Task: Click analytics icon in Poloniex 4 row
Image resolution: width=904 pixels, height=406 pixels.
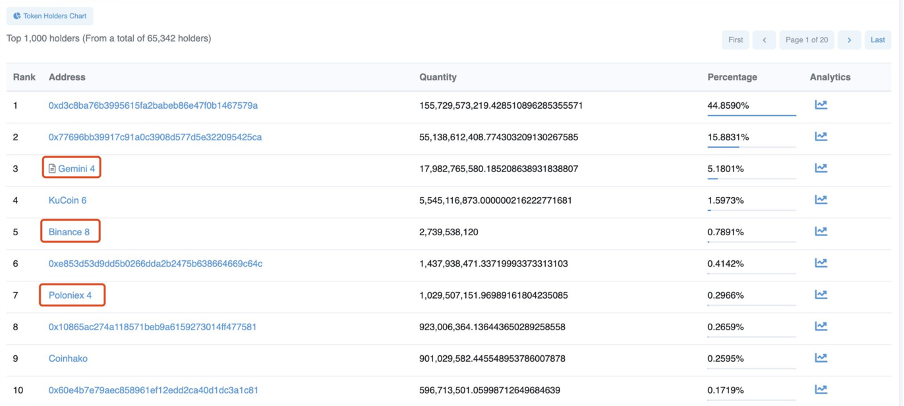Action: point(821,295)
